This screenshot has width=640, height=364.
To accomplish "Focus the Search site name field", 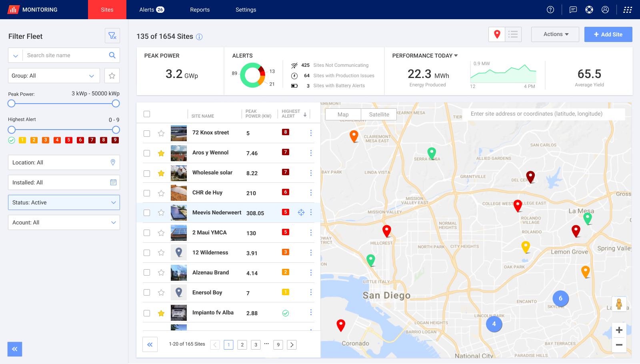I will pos(66,55).
